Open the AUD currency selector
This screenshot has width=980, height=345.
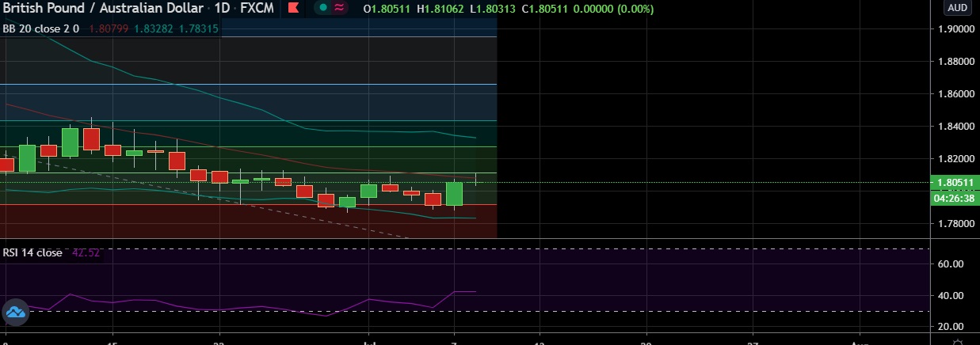pyautogui.click(x=957, y=8)
